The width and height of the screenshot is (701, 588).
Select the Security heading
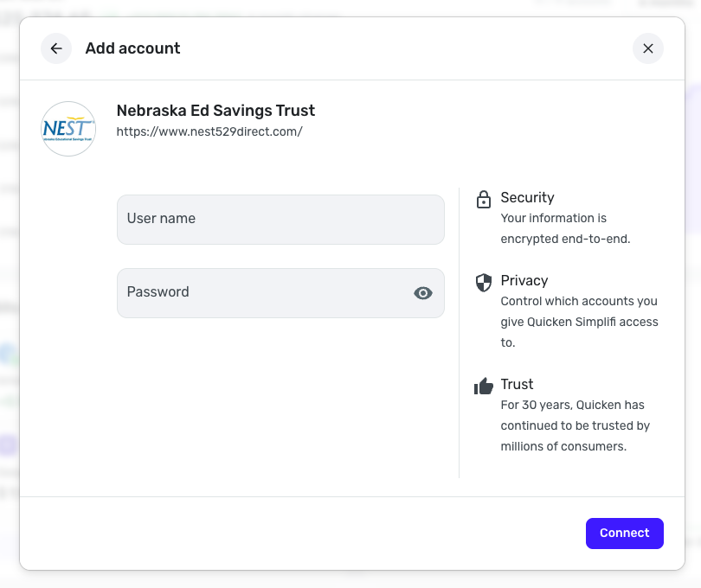(527, 197)
